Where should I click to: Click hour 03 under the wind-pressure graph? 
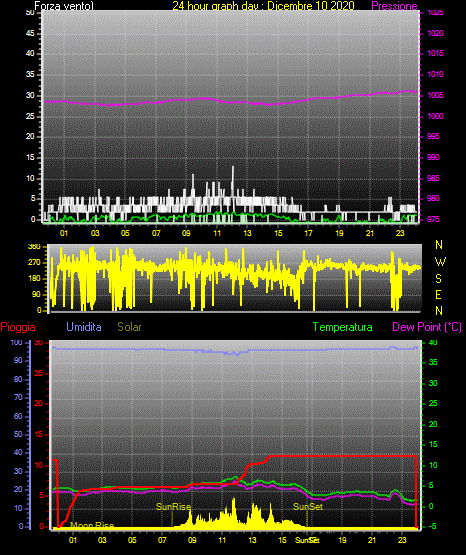tap(95, 233)
